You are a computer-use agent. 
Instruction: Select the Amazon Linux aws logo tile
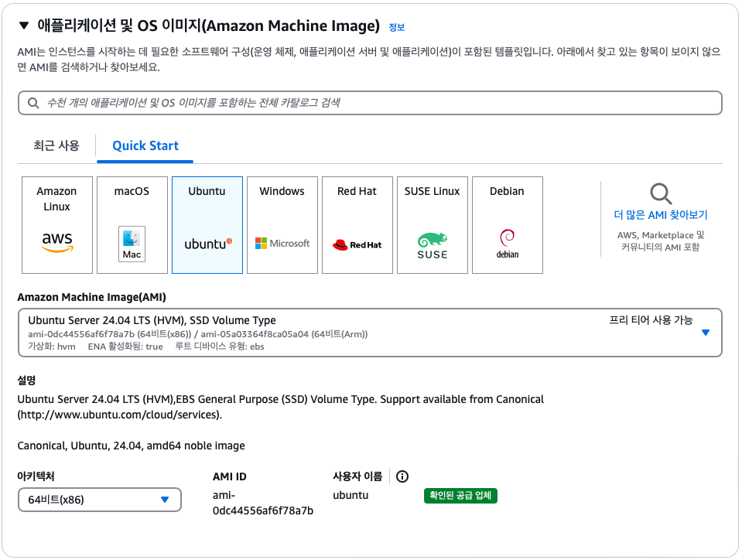[x=57, y=225]
